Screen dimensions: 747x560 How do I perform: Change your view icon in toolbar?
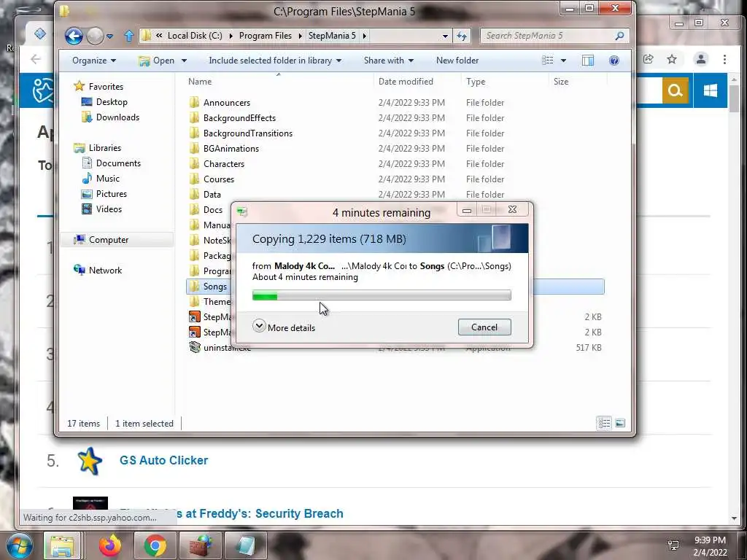click(548, 61)
